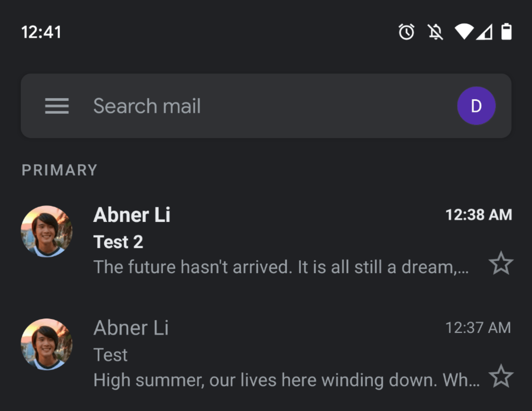Select Abner Li's avatar on 12:37 AM email
Image resolution: width=532 pixels, height=411 pixels.
[x=47, y=344]
